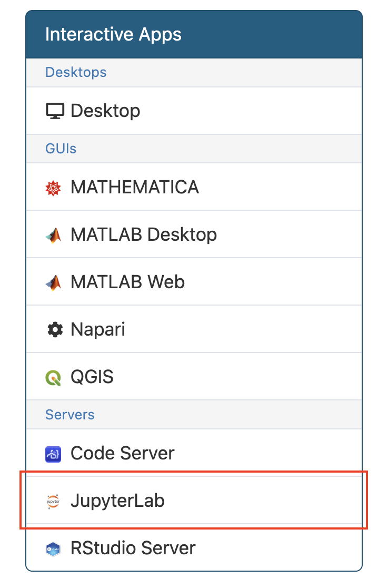Image resolution: width=378 pixels, height=588 pixels.
Task: Open QGIS from the GUIs list
Action: [94, 376]
